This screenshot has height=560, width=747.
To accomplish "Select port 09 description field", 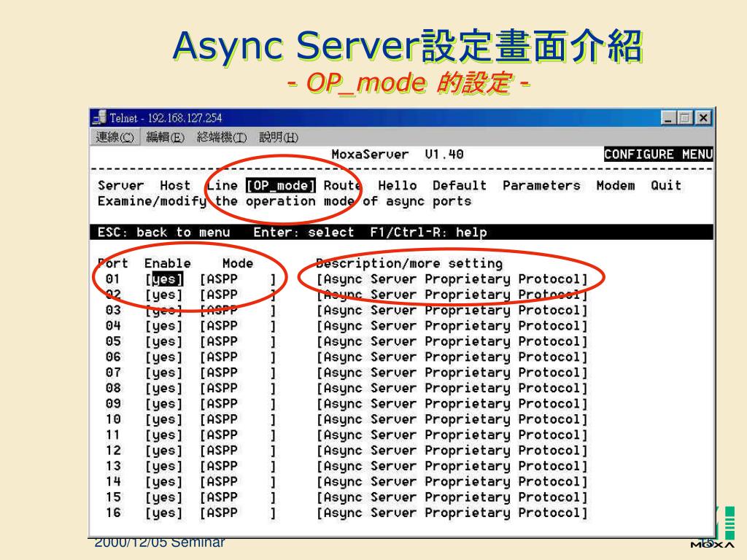I will 452,404.
